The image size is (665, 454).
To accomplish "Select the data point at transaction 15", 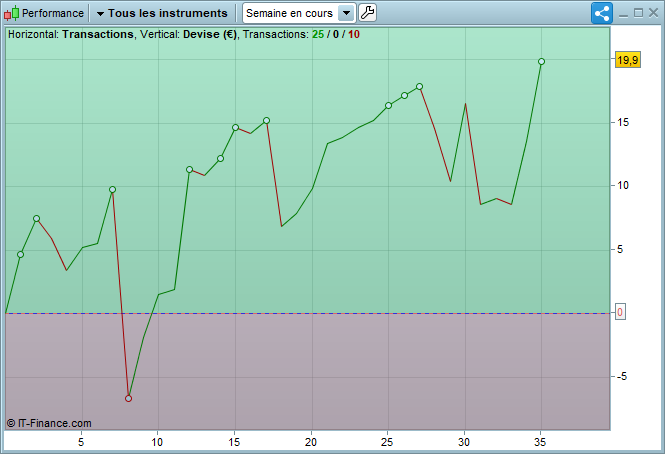I will coord(235,127).
